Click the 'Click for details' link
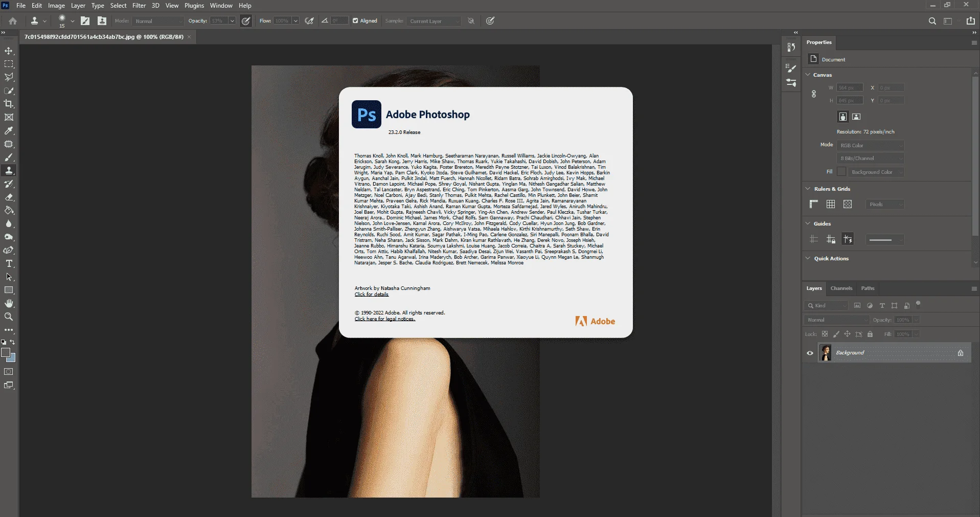The height and width of the screenshot is (517, 980). 372,294
